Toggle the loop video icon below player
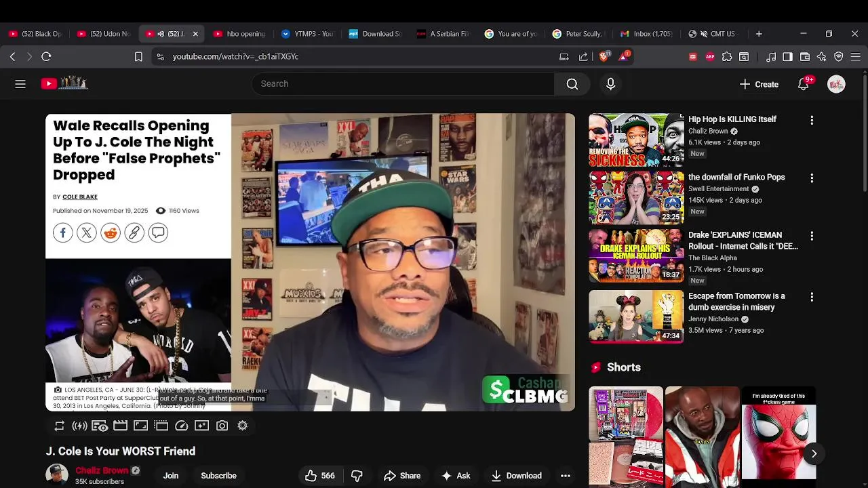This screenshot has height=488, width=868. click(x=60, y=426)
